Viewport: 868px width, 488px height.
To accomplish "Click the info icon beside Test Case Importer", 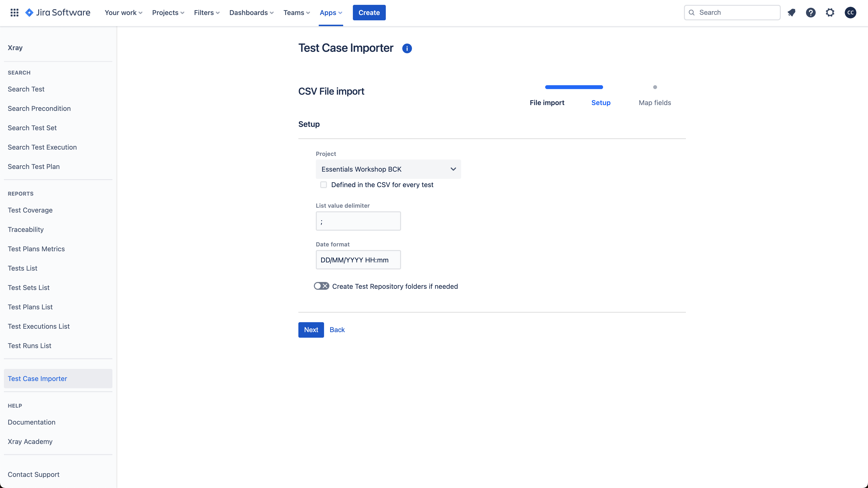I will pos(407,48).
